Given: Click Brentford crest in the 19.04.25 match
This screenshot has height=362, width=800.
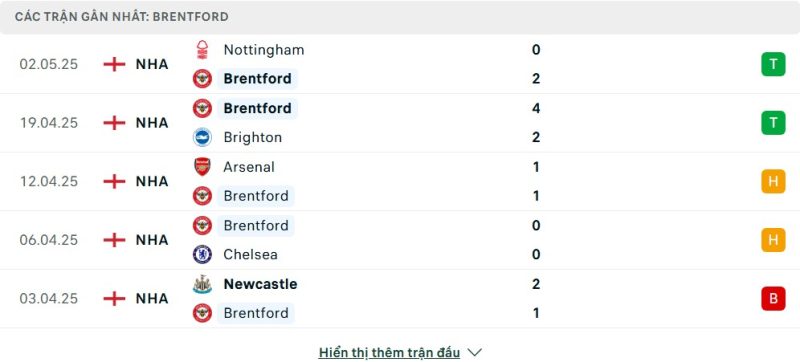Looking at the screenshot, I should click(x=202, y=108).
